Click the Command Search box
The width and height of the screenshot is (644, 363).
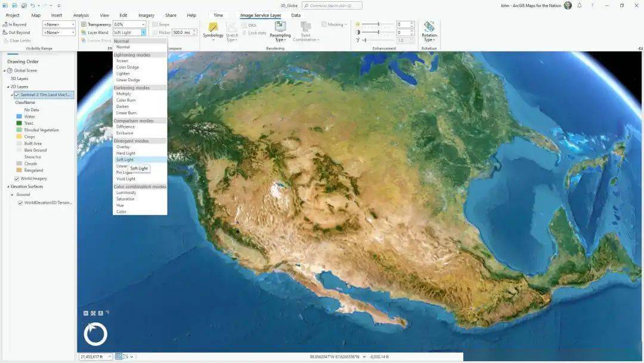coord(332,5)
